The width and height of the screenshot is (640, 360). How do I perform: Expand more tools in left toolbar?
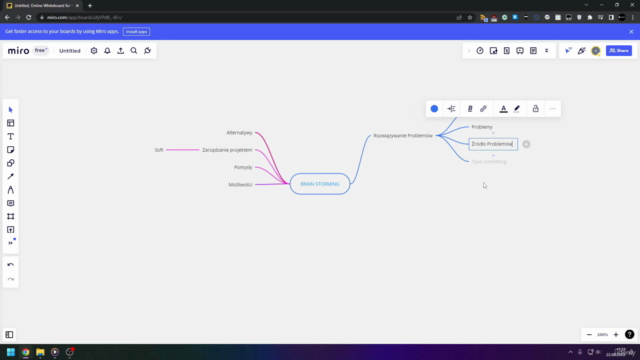[11, 243]
